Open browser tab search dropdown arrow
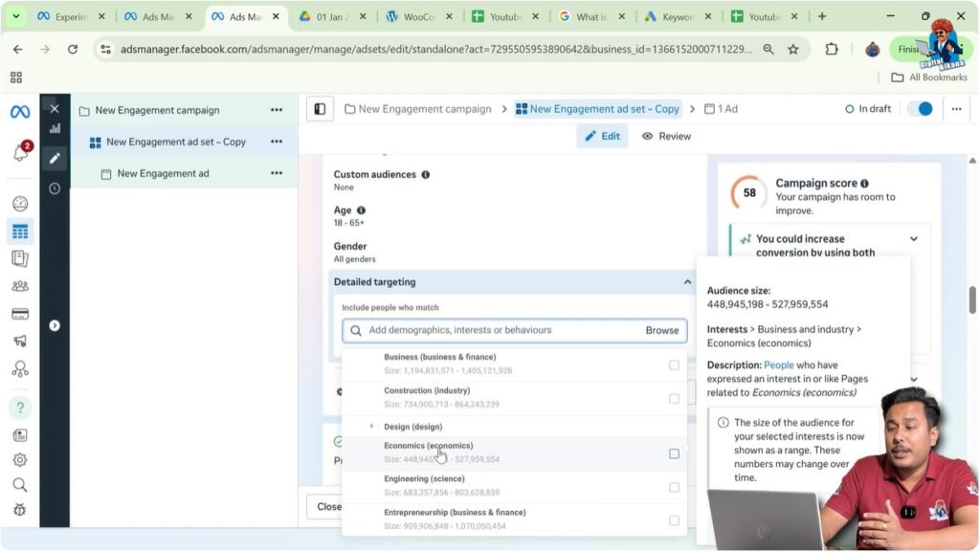This screenshot has width=980, height=552. click(x=15, y=17)
